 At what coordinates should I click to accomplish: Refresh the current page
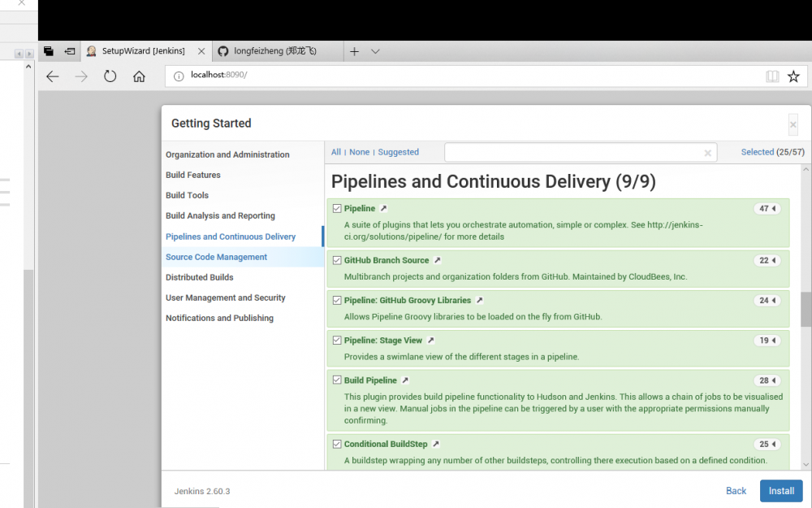[110, 76]
